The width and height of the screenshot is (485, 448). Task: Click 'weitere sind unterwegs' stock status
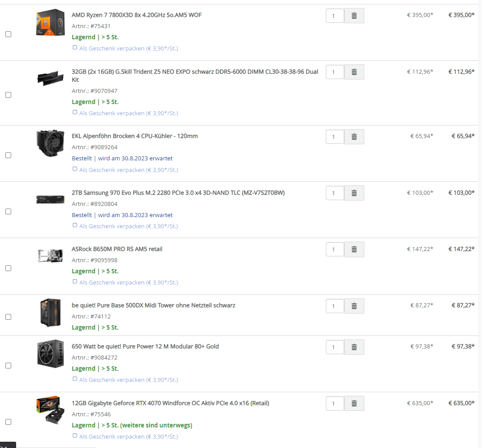(156, 425)
